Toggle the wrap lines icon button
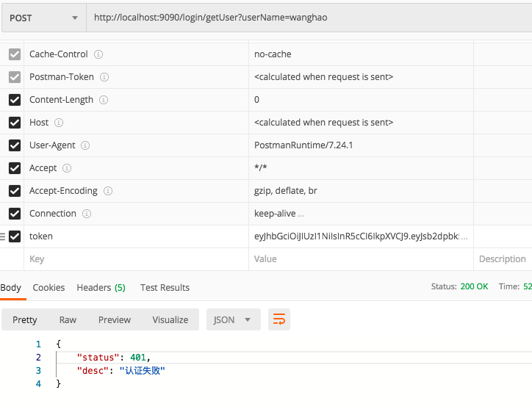The image size is (532, 409). point(279,319)
